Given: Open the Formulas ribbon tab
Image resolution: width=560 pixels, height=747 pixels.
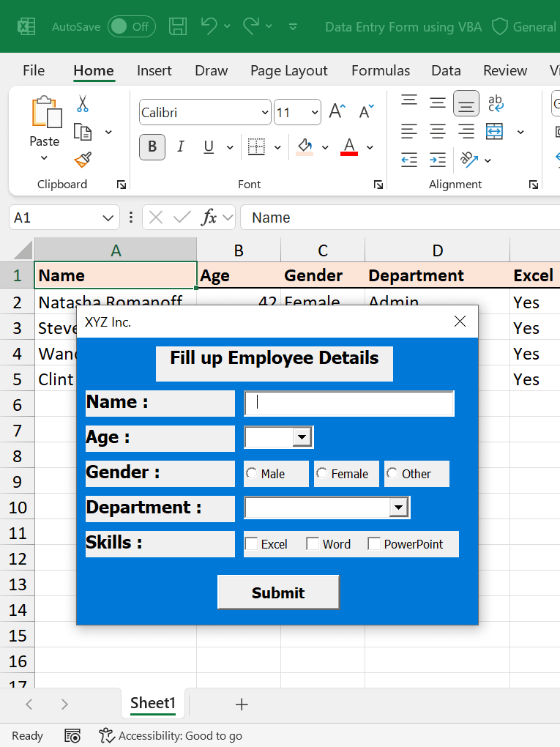Looking at the screenshot, I should pyautogui.click(x=380, y=70).
